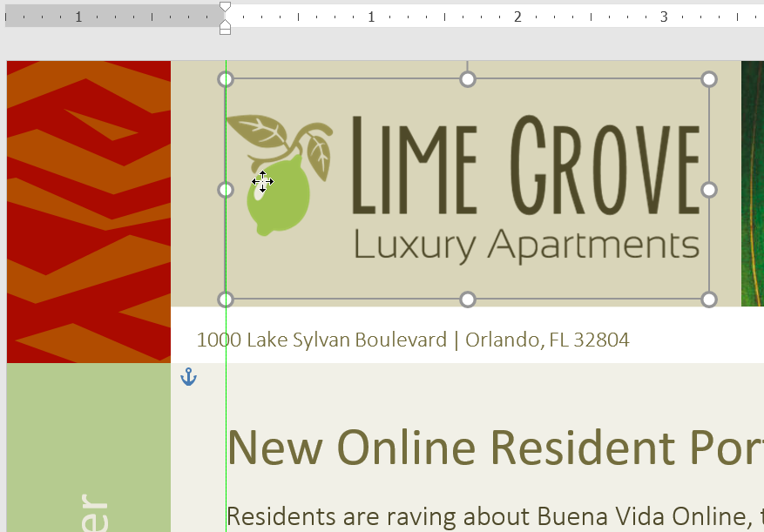
Task: Click the top-left sizing handle of logo
Action: (x=226, y=79)
